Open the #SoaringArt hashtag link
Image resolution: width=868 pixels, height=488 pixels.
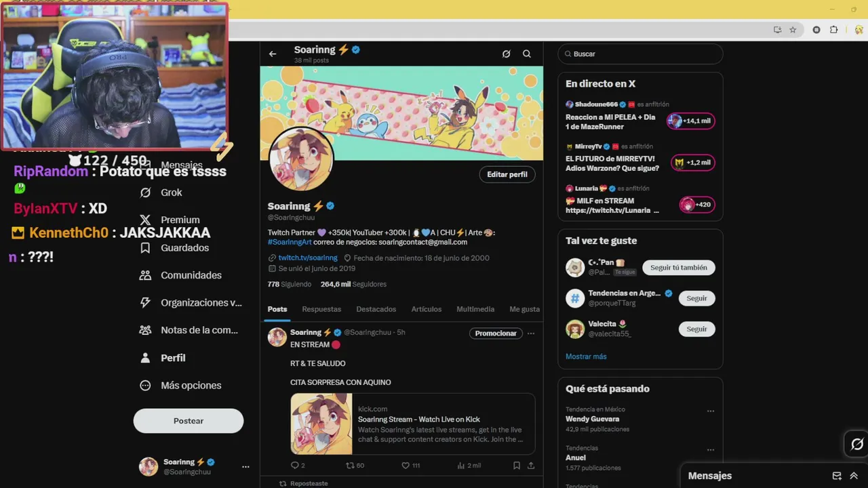click(290, 242)
